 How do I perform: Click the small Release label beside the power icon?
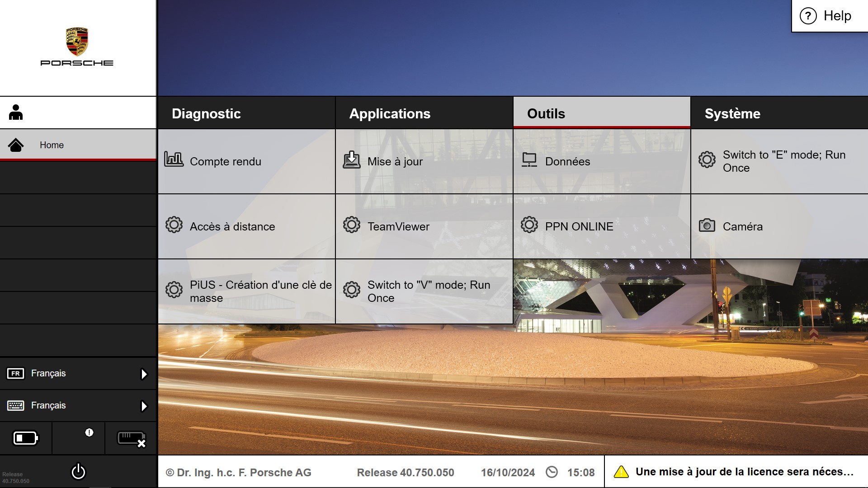[x=16, y=478]
